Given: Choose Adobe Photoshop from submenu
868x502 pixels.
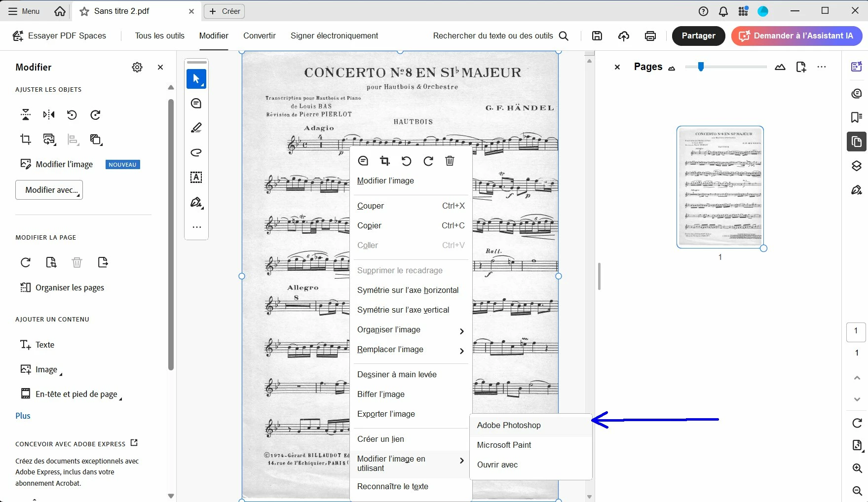Looking at the screenshot, I should tap(530, 426).
